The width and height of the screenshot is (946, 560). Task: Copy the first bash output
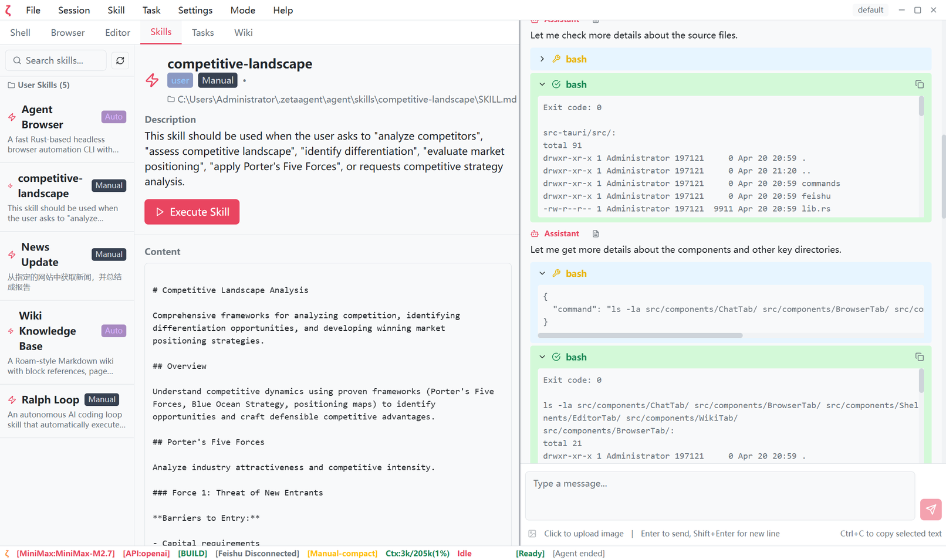pyautogui.click(x=919, y=84)
